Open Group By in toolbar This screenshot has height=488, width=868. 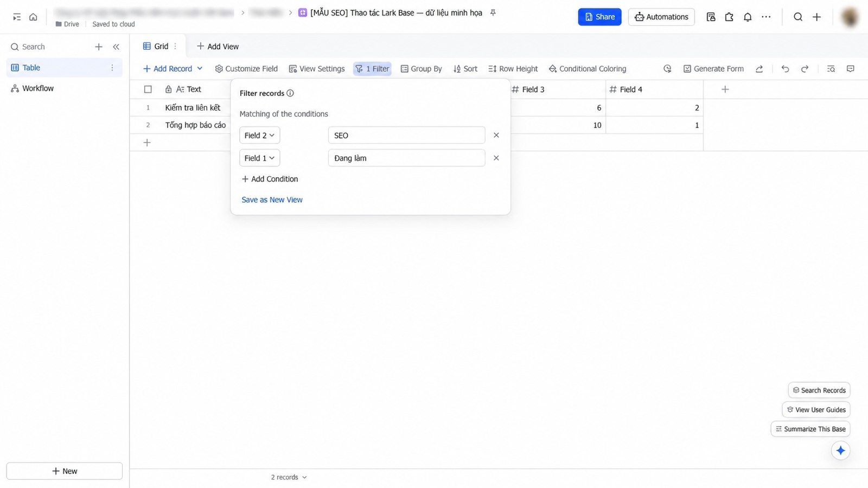point(421,69)
